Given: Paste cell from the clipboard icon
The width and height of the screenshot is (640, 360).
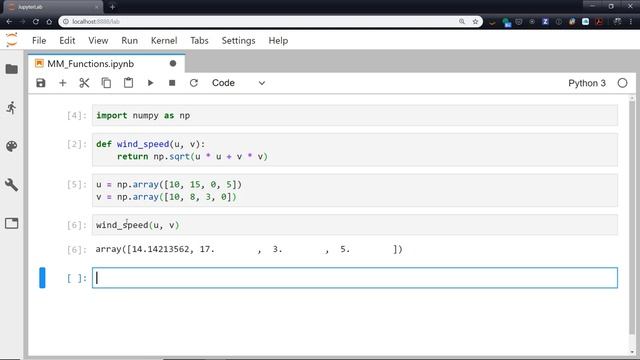Looking at the screenshot, I should coord(128,83).
